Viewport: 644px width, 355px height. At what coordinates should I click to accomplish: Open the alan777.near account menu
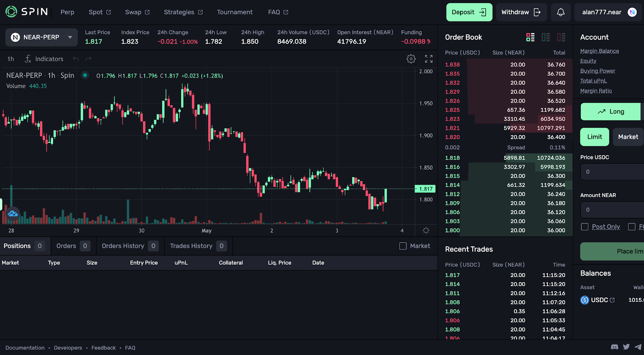coord(608,12)
